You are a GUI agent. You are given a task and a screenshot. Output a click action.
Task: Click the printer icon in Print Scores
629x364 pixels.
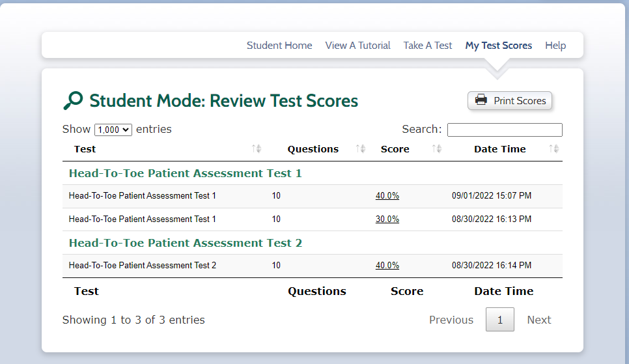pyautogui.click(x=481, y=100)
